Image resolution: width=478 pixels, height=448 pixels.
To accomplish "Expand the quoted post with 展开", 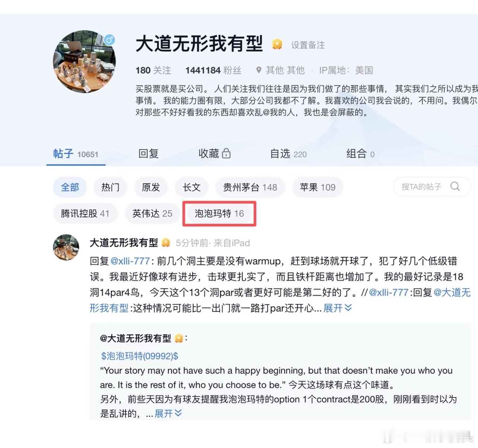I will [168, 413].
